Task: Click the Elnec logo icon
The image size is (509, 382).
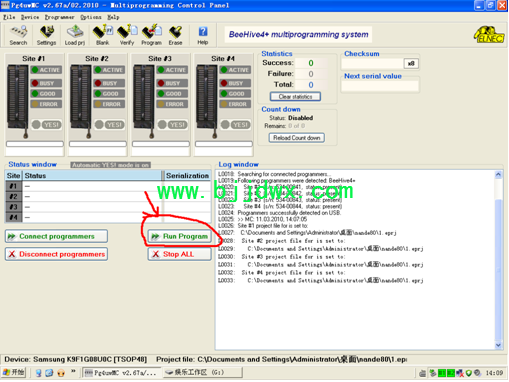Action: [x=489, y=35]
